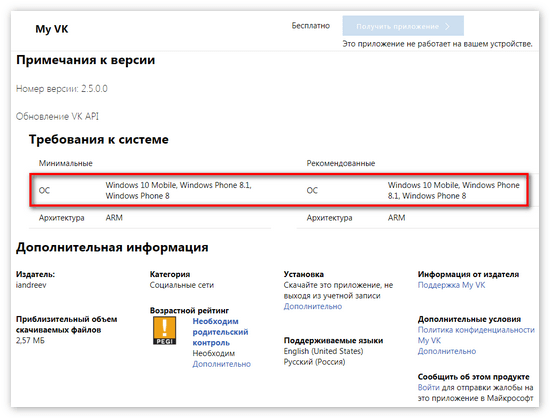Click language 'Русский (Россия)'

point(314,362)
